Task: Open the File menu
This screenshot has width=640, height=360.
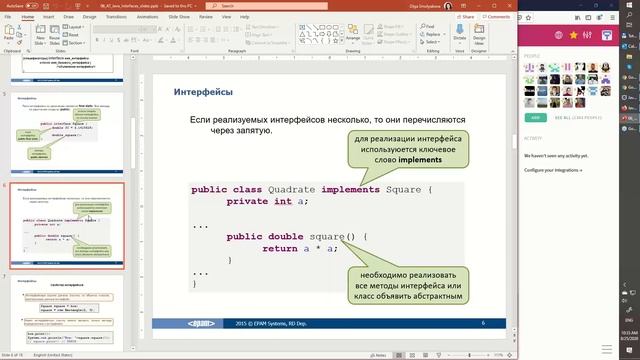Action: (x=8, y=17)
